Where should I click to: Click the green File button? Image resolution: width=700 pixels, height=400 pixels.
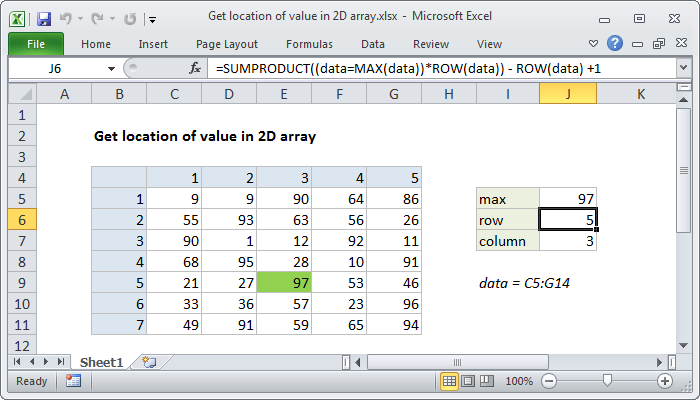(x=35, y=44)
